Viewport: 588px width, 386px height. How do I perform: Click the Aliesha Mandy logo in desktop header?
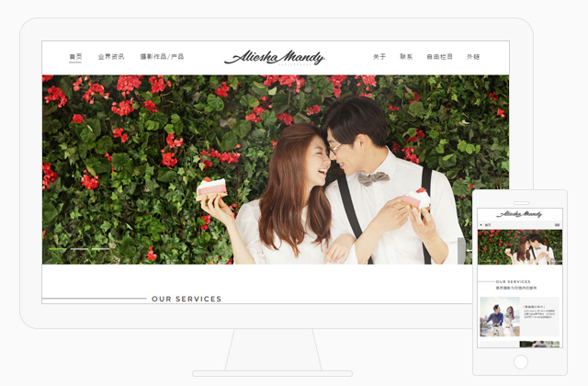(274, 57)
